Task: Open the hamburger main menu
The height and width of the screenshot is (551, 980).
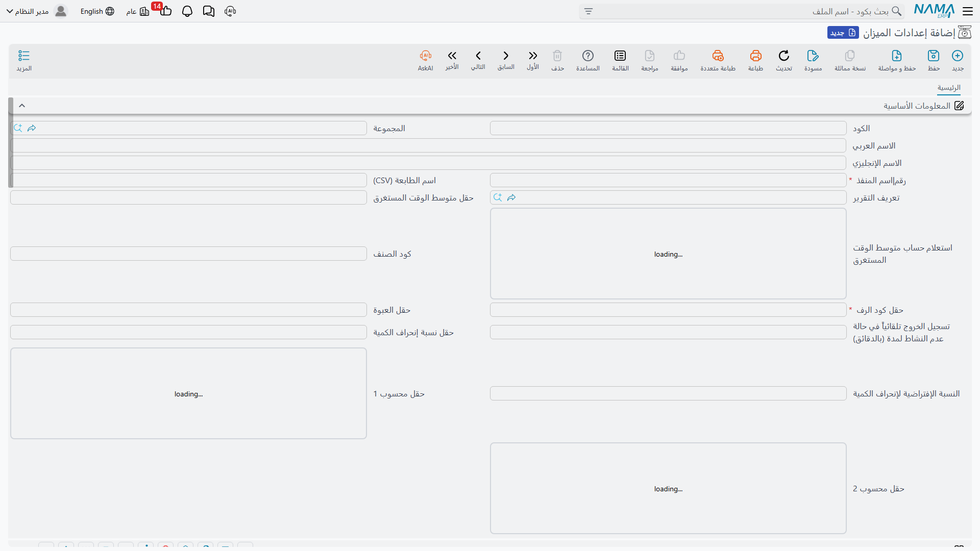Action: point(968,11)
